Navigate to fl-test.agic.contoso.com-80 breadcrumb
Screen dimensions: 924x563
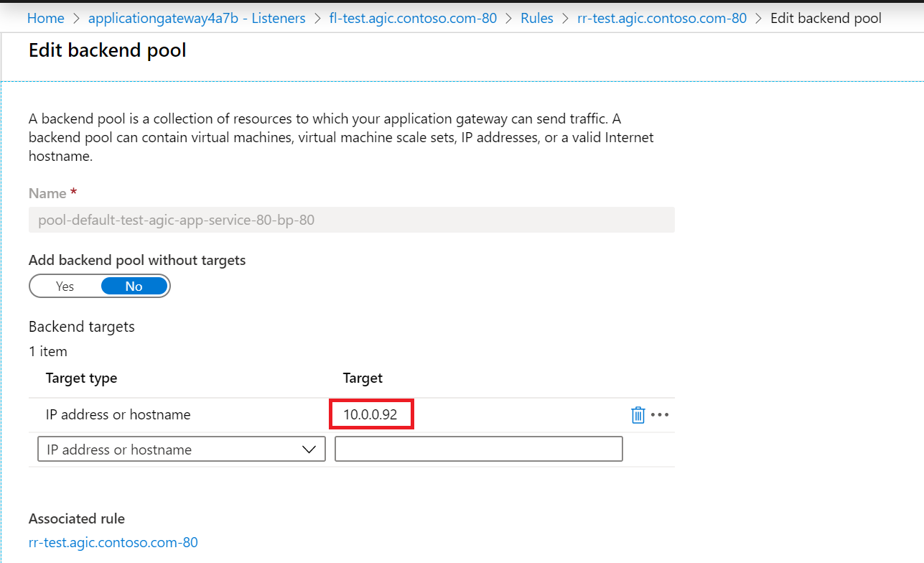coord(413,18)
